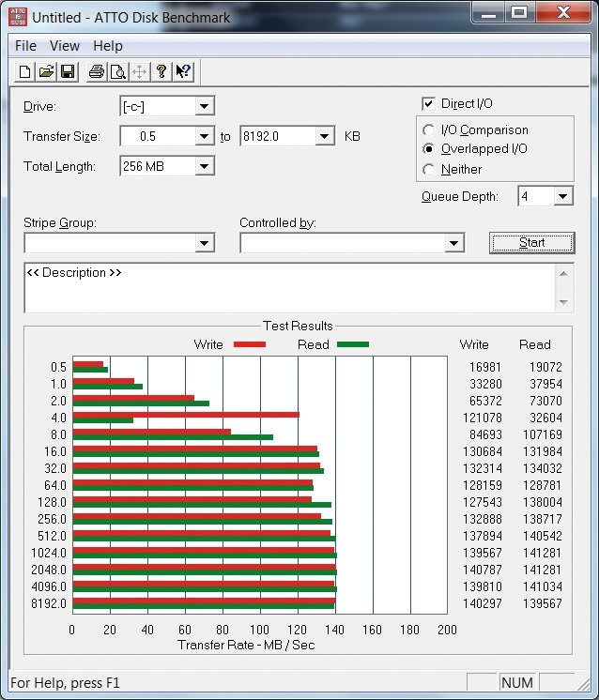599x700 pixels.
Task: Activate the context help arrow-question icon
Action: pos(183,72)
